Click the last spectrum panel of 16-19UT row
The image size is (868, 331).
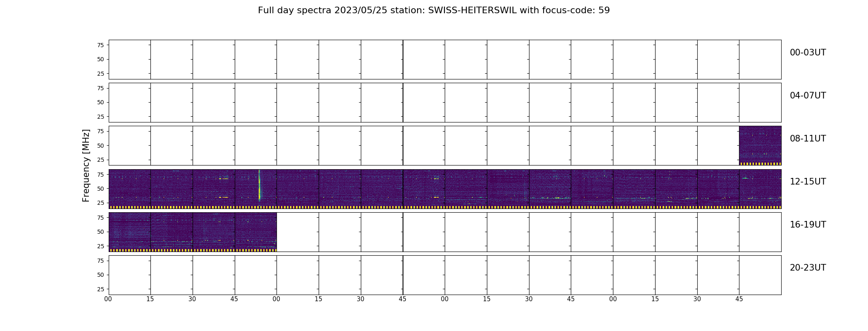pos(256,232)
